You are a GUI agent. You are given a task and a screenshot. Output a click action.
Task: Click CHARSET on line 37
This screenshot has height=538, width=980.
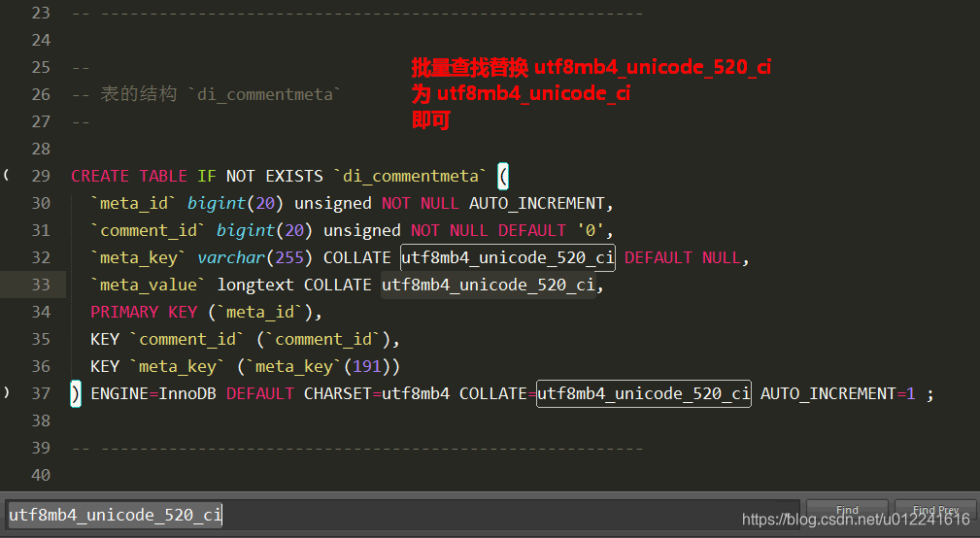coord(337,393)
